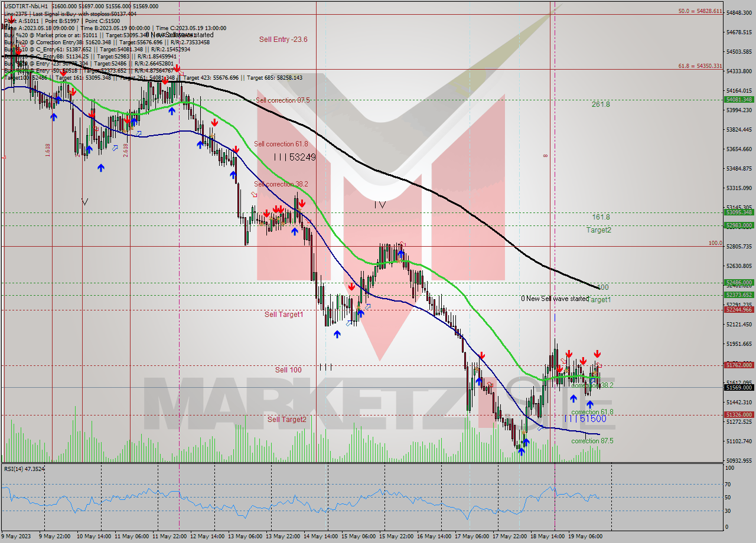Click the current price tag 51569.000
The height and width of the screenshot is (543, 756).
click(739, 387)
